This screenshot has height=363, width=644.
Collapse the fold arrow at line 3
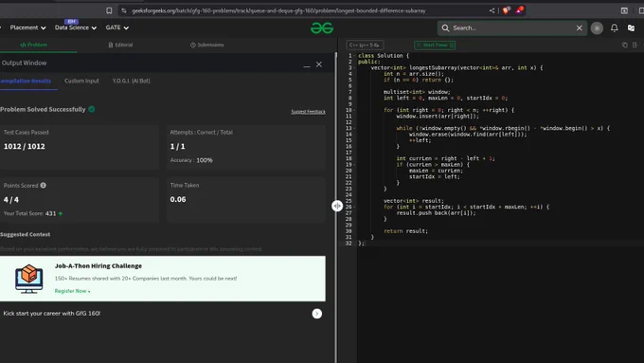[x=354, y=68]
